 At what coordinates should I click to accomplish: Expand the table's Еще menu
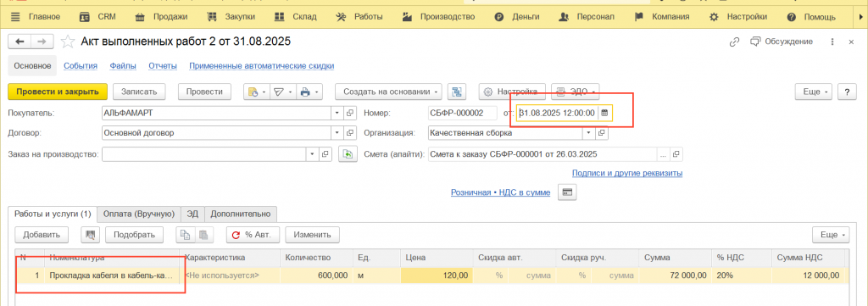tap(831, 235)
